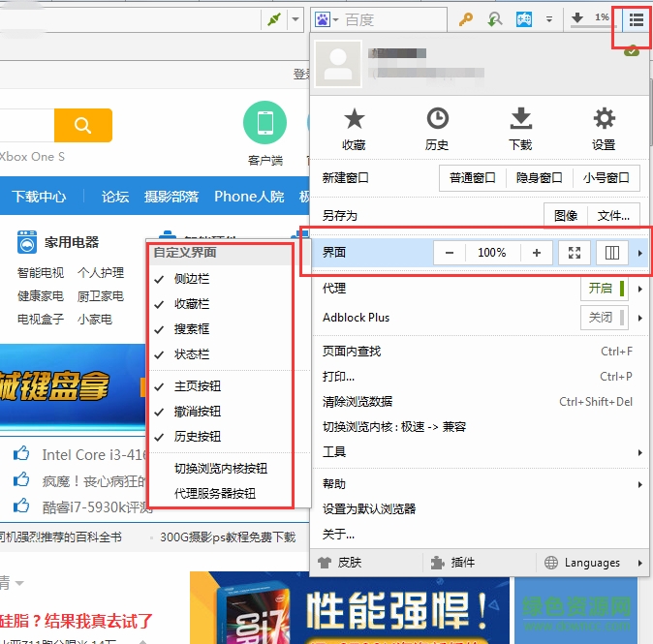Open the 下载 downloads icon in menu
Screen dimensions: 653x644
coord(520,128)
